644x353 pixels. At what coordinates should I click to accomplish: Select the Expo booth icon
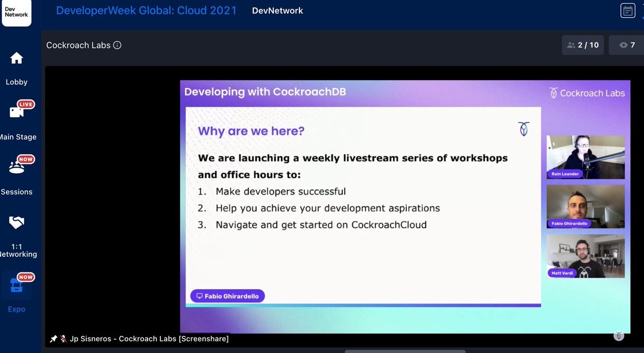17,285
